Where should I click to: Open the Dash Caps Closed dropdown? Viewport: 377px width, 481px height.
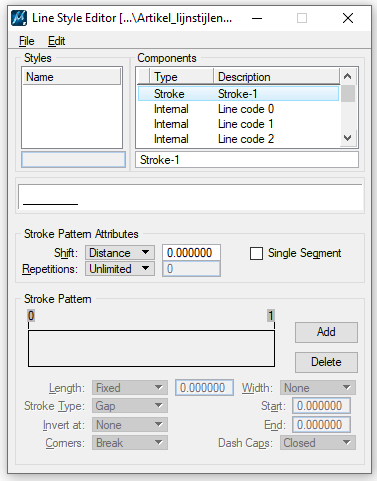(318, 443)
